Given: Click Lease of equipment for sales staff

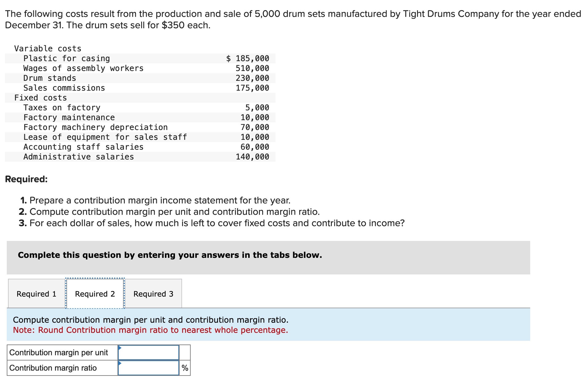Looking at the screenshot, I should click(x=105, y=137).
